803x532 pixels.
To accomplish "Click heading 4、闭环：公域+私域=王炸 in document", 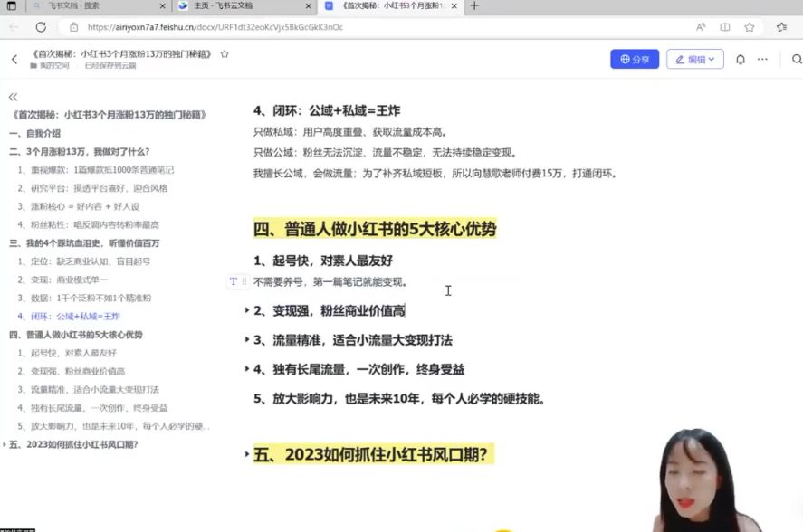I will [x=327, y=110].
